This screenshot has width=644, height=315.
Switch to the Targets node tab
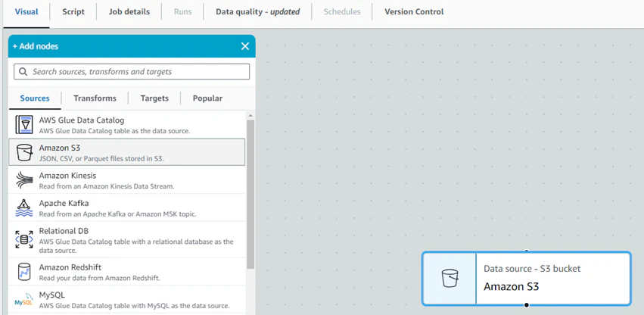[154, 98]
